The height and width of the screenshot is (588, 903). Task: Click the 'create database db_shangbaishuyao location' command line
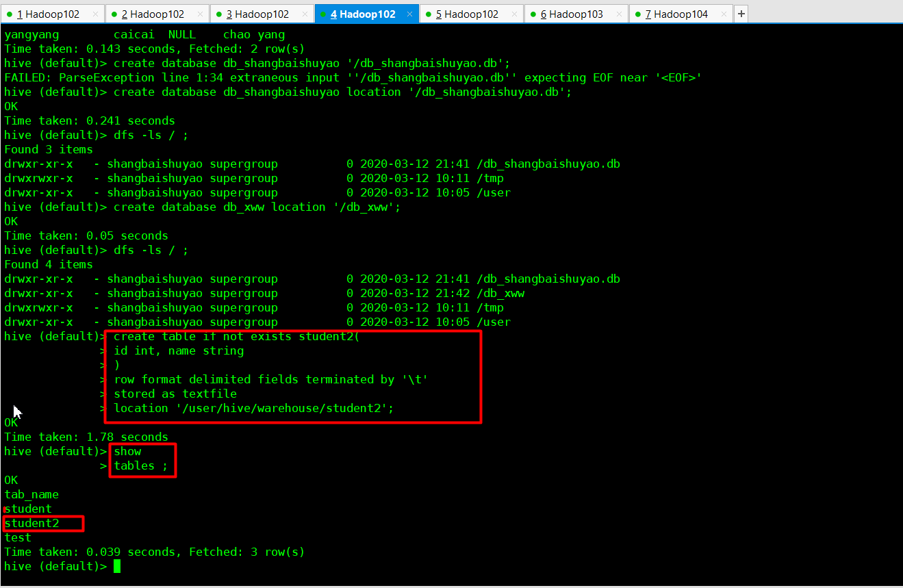pos(288,92)
